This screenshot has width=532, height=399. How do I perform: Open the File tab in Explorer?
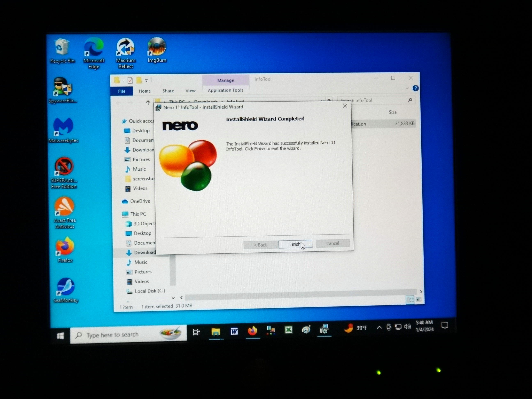point(122,91)
